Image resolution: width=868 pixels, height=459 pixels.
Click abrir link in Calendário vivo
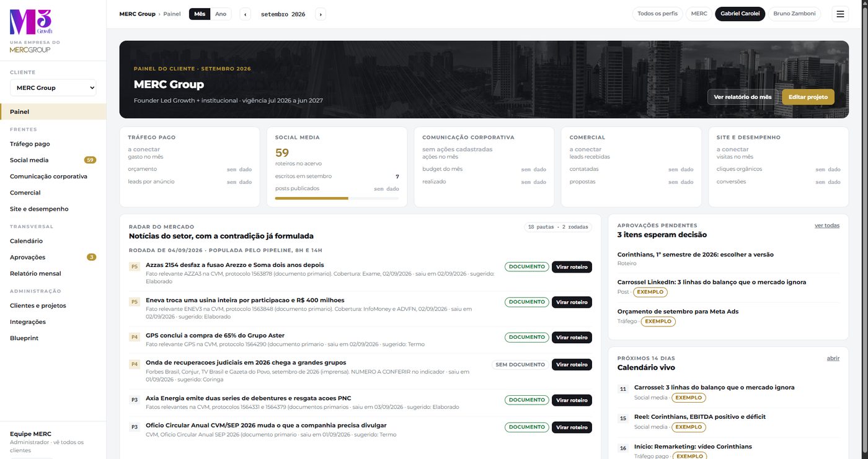pos(833,358)
